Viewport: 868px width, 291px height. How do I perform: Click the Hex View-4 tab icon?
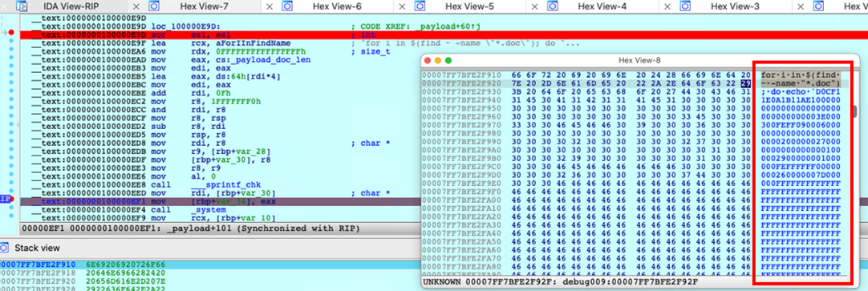(x=553, y=6)
